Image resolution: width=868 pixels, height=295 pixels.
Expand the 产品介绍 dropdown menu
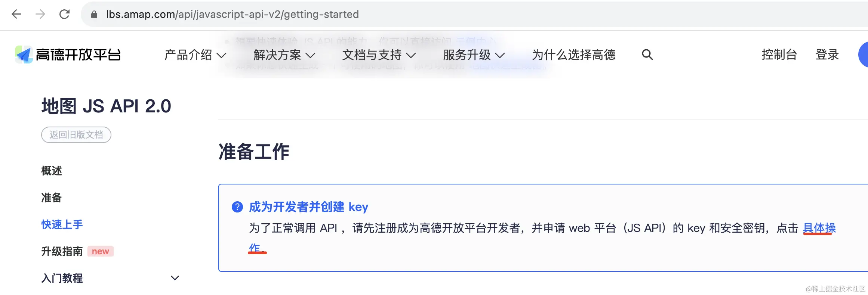point(195,55)
